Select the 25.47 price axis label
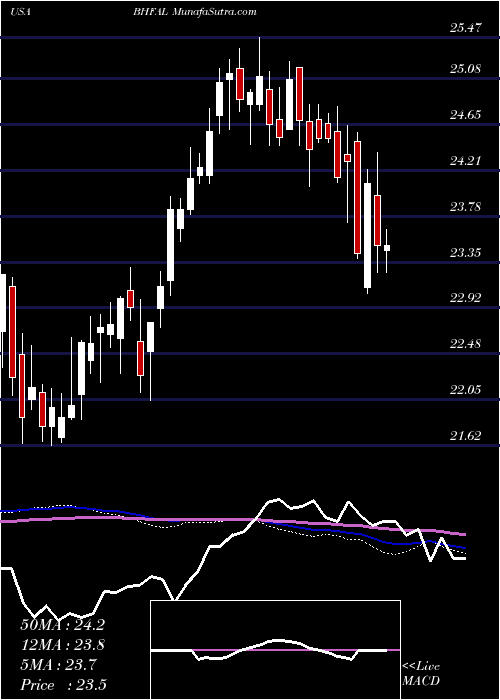This screenshot has width=500, height=700. (466, 28)
